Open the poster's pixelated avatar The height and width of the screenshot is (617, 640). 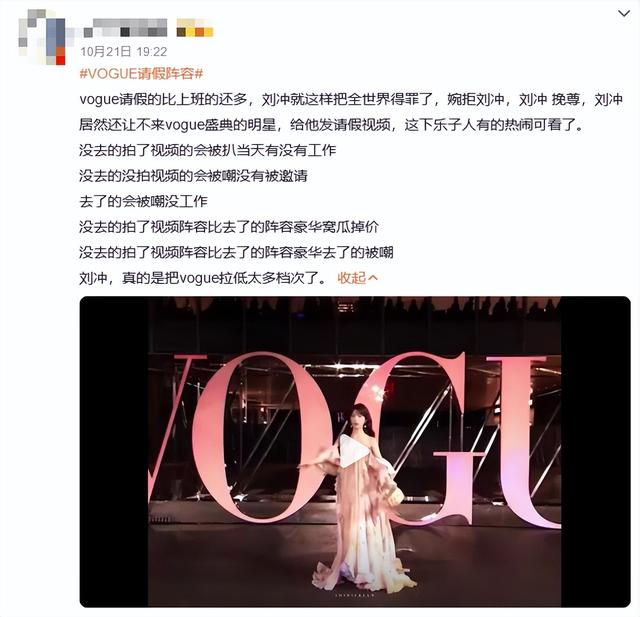click(42, 37)
